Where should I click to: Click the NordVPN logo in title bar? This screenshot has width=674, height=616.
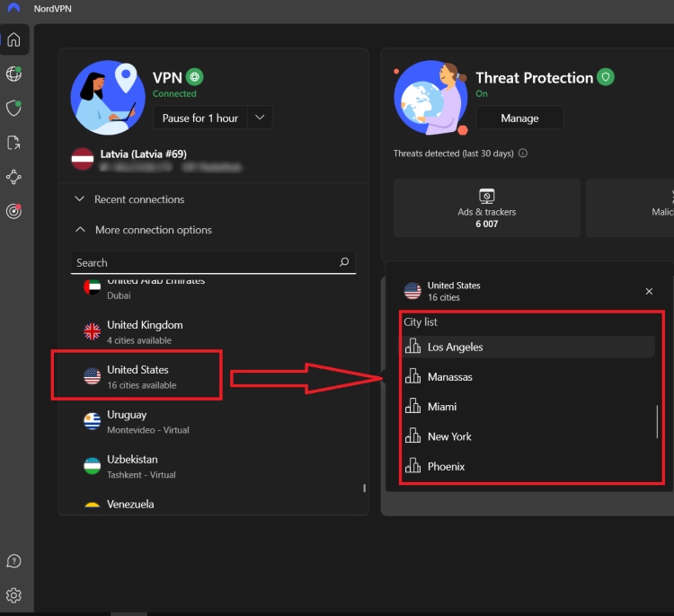coord(13,8)
